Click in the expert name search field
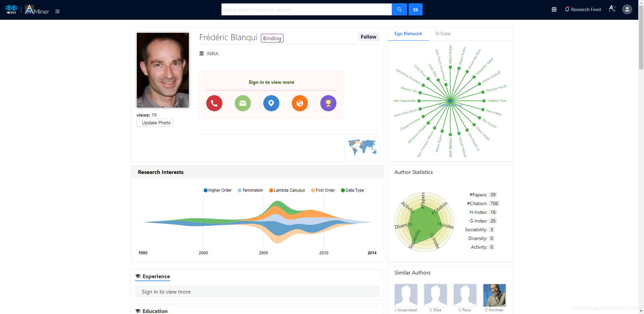Viewport: 644px width, 314px height. click(x=307, y=9)
